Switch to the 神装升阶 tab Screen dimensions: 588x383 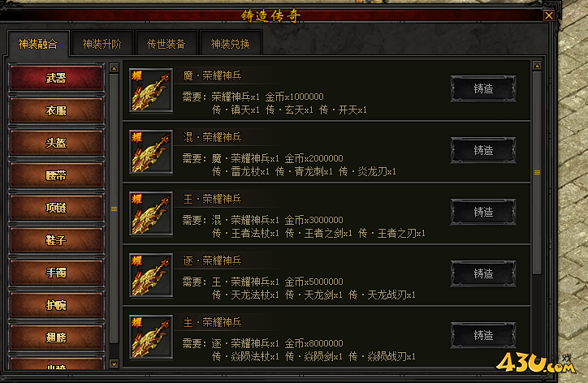102,44
